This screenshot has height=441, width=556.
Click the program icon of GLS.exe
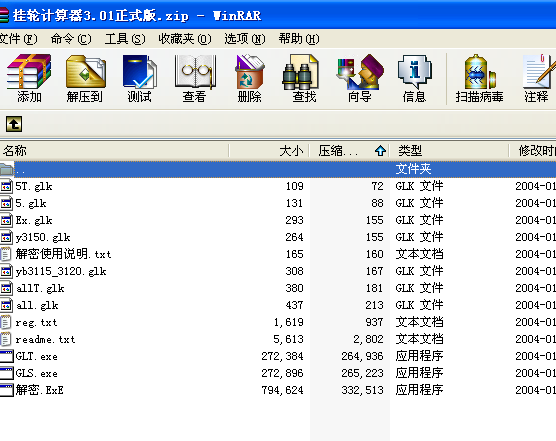click(6, 373)
